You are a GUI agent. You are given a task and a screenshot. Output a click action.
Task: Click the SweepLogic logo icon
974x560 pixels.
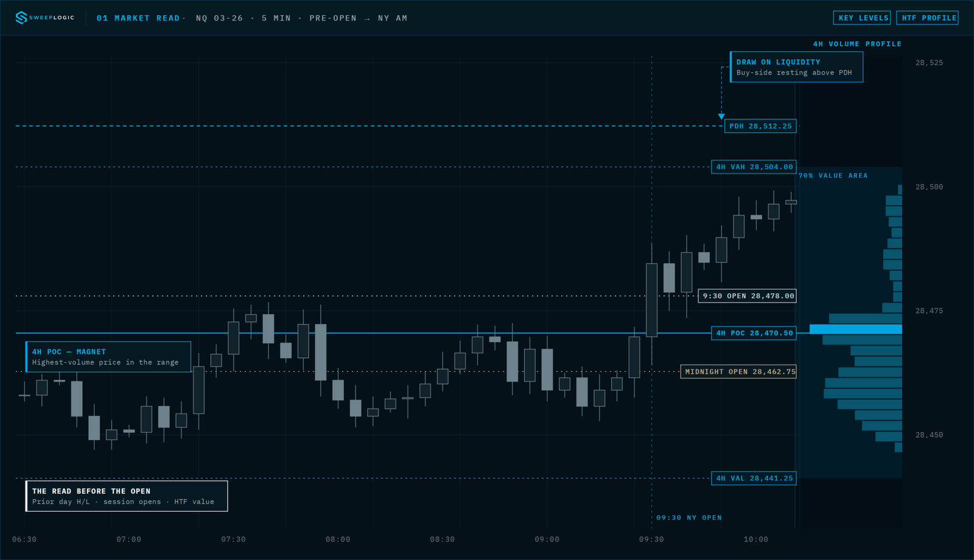[21, 18]
